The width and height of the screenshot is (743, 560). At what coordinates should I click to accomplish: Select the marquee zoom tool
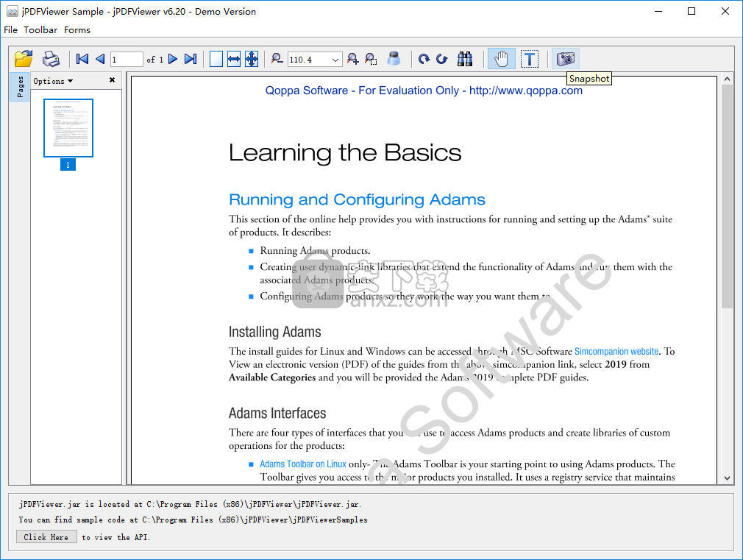point(371,59)
